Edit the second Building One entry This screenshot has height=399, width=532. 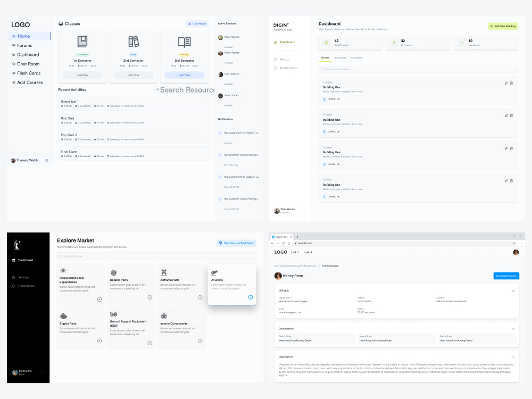506,115
